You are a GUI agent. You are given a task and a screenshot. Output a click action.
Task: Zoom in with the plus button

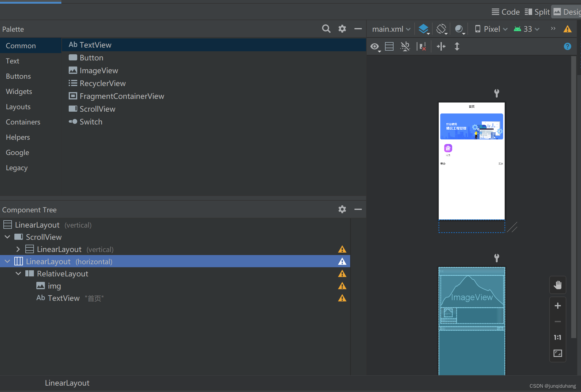(557, 306)
